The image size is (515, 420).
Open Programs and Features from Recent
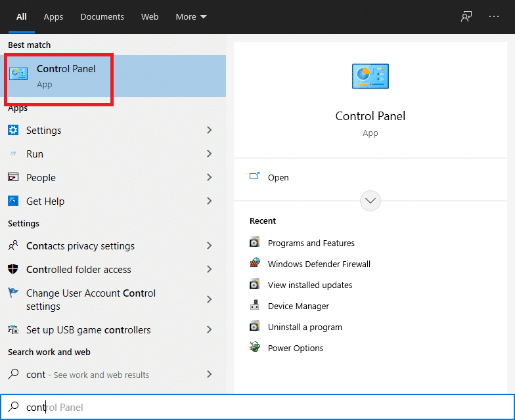311,243
